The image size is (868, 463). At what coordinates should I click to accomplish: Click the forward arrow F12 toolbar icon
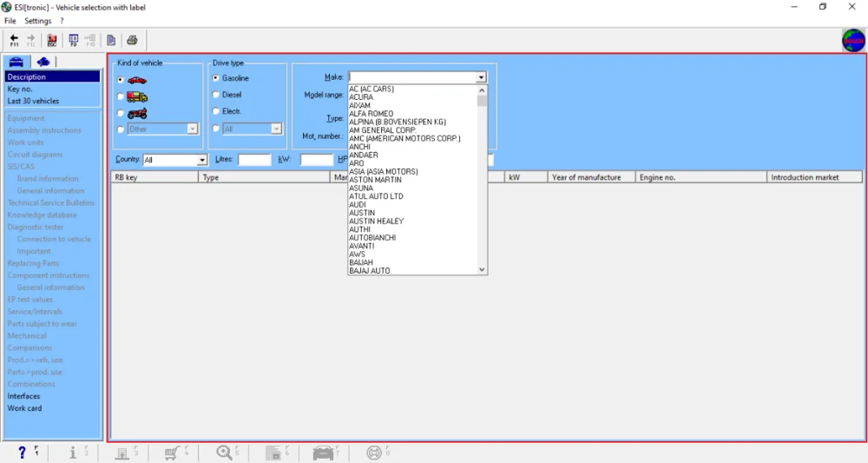tap(31, 41)
